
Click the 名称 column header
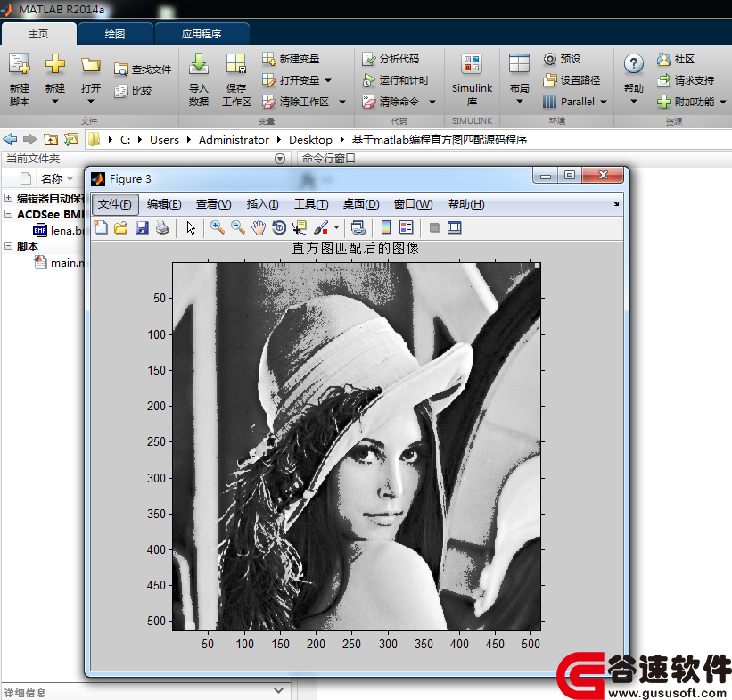pyautogui.click(x=52, y=178)
